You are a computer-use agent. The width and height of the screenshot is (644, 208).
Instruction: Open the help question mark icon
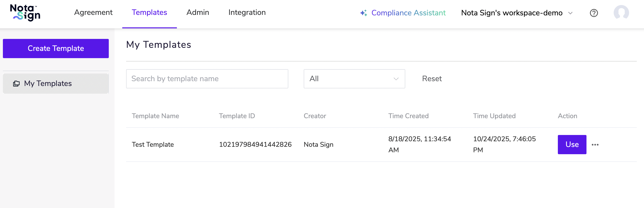click(x=593, y=13)
